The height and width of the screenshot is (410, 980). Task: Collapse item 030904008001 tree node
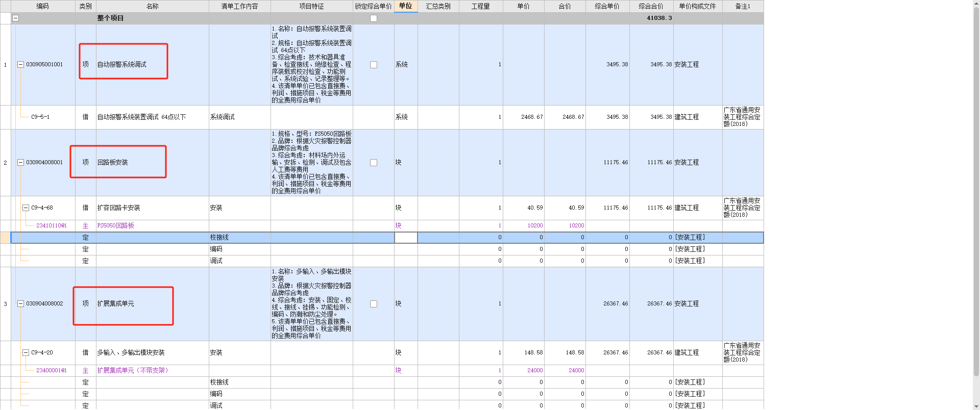click(x=21, y=163)
